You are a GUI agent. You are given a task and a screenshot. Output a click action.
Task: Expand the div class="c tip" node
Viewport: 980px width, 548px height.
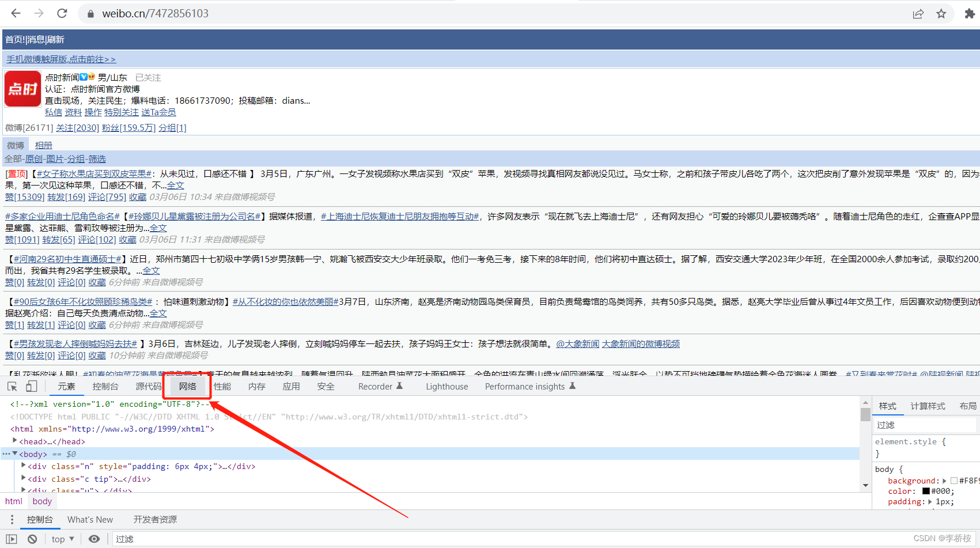(24, 478)
